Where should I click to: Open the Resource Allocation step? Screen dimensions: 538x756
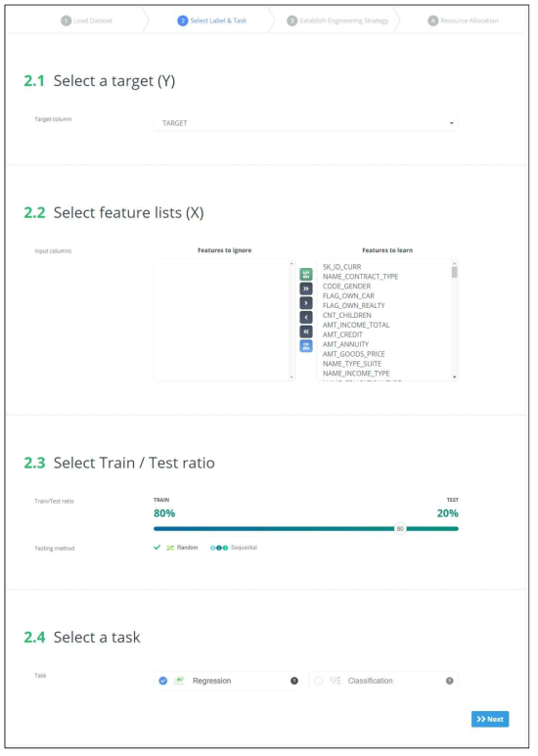(464, 21)
